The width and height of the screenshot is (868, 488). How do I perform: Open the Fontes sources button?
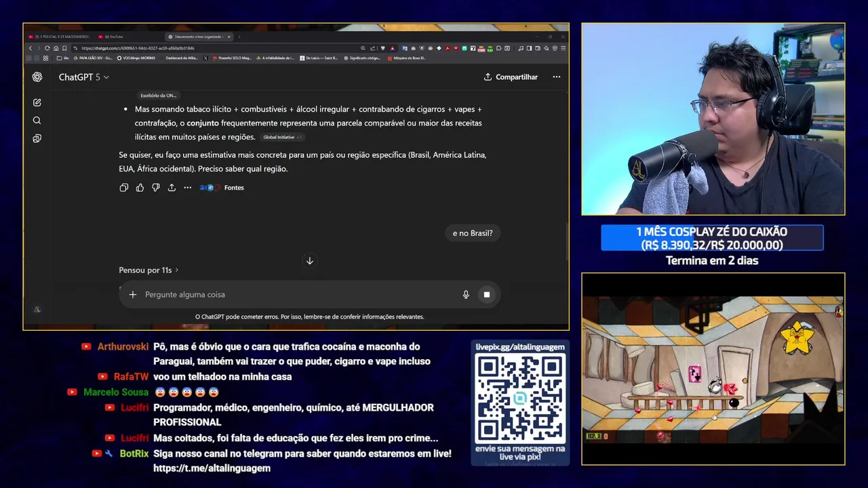[222, 188]
